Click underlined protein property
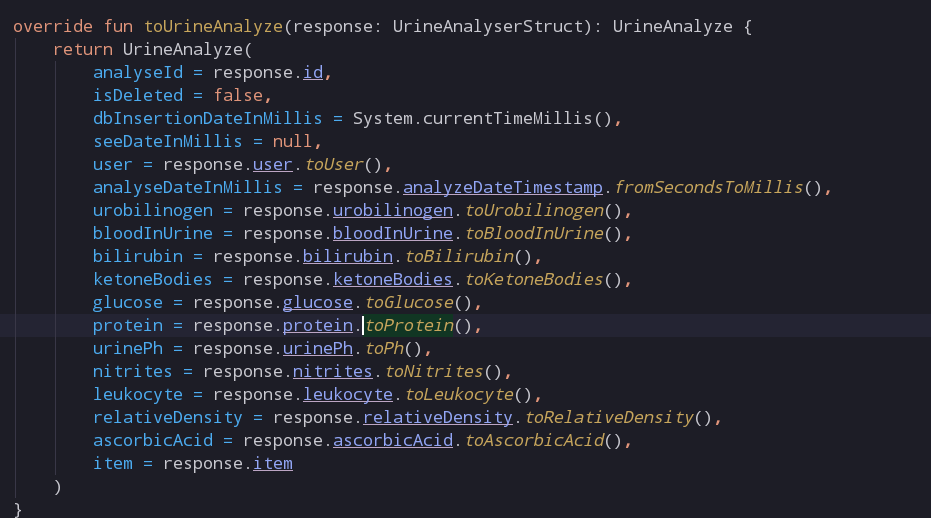Viewport: 931px width, 518px height. (318, 326)
